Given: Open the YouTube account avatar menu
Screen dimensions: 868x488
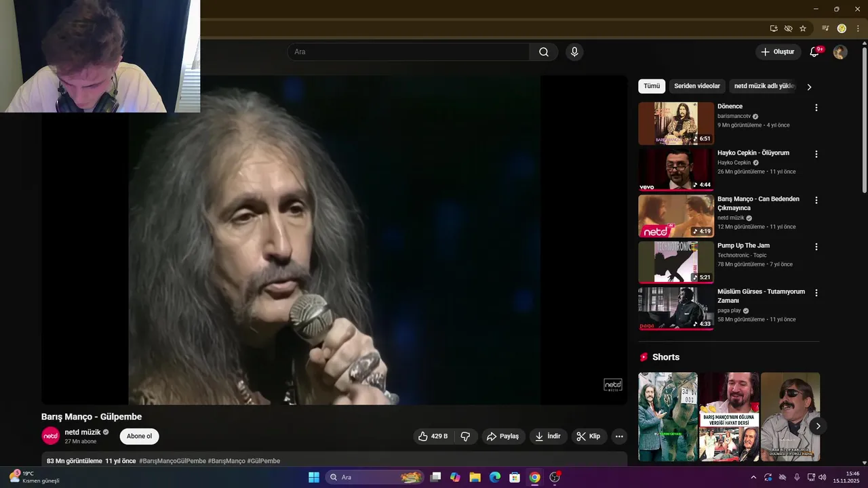Looking at the screenshot, I should click(840, 52).
